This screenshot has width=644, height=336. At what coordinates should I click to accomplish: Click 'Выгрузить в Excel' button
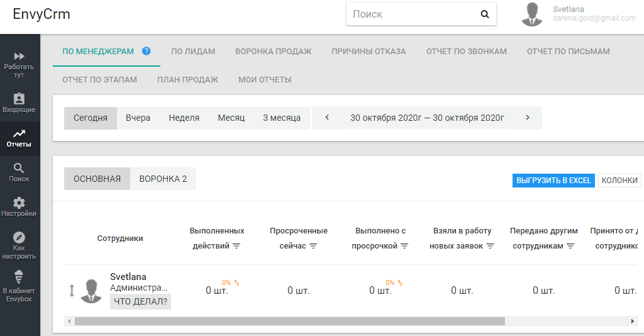pos(553,180)
